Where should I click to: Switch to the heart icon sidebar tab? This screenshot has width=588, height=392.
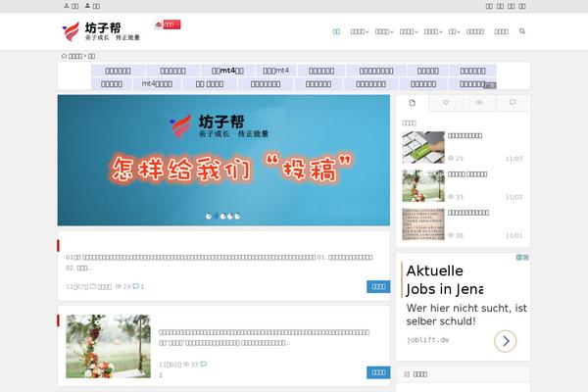tap(446, 102)
